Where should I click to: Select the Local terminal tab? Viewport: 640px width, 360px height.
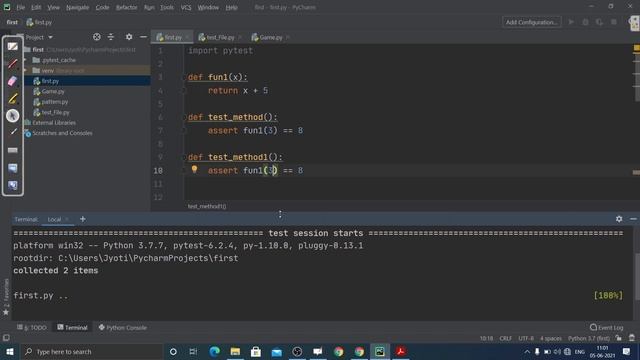54,219
